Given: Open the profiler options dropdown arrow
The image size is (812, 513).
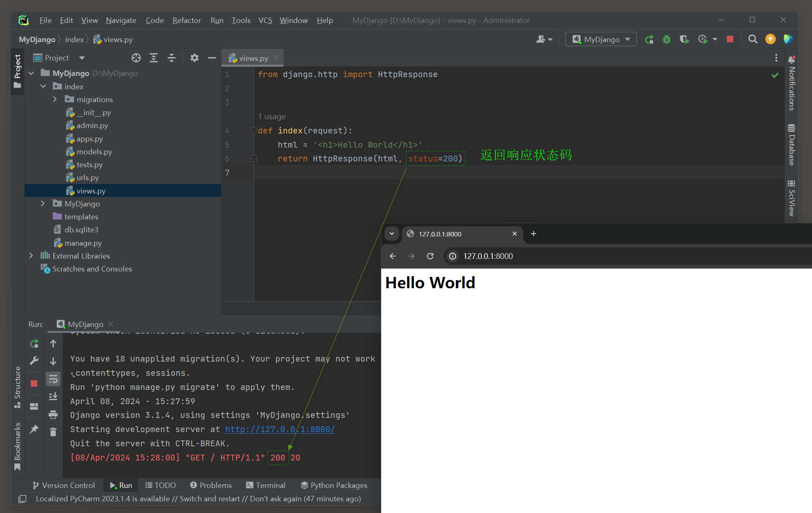Looking at the screenshot, I should (715, 39).
